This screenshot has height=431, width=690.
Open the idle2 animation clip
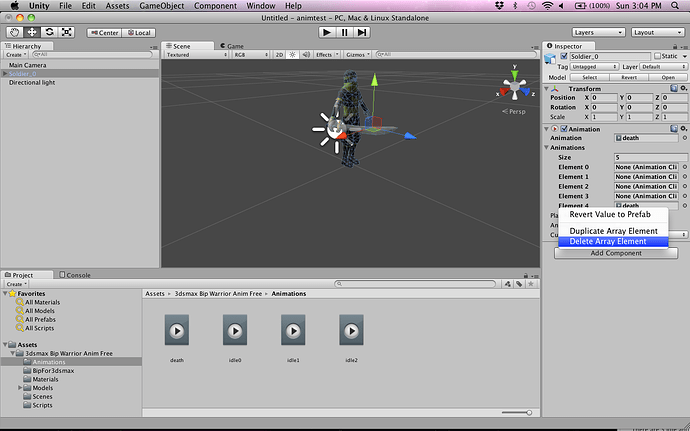coord(351,330)
